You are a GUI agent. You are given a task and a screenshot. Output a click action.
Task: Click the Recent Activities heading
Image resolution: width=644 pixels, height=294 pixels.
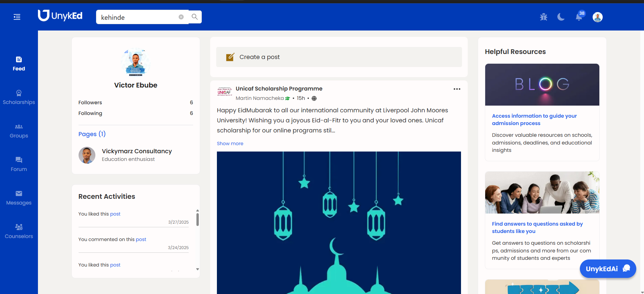coord(107,196)
